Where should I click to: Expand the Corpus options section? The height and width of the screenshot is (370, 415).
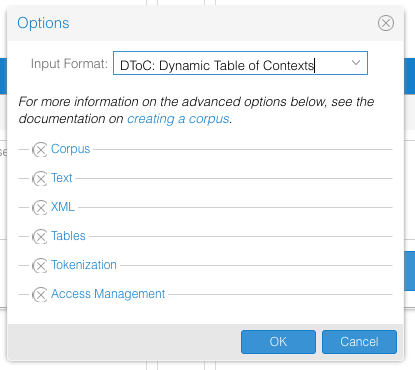tap(70, 149)
